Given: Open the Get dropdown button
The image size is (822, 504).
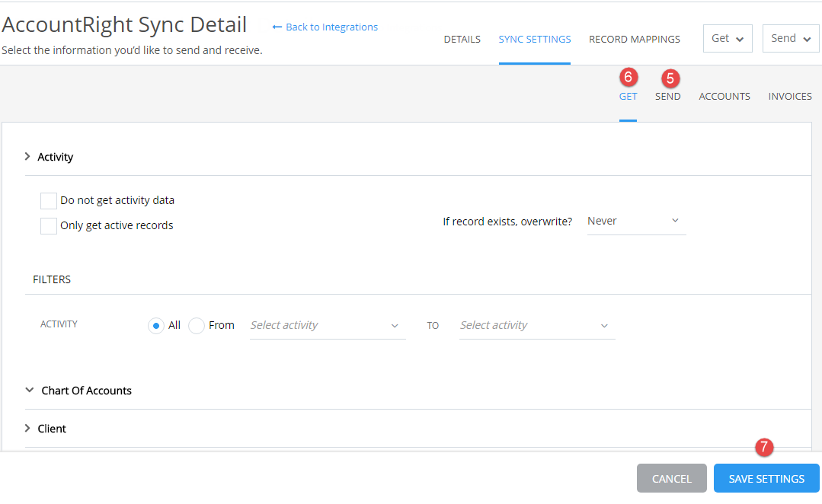Looking at the screenshot, I should click(727, 38).
